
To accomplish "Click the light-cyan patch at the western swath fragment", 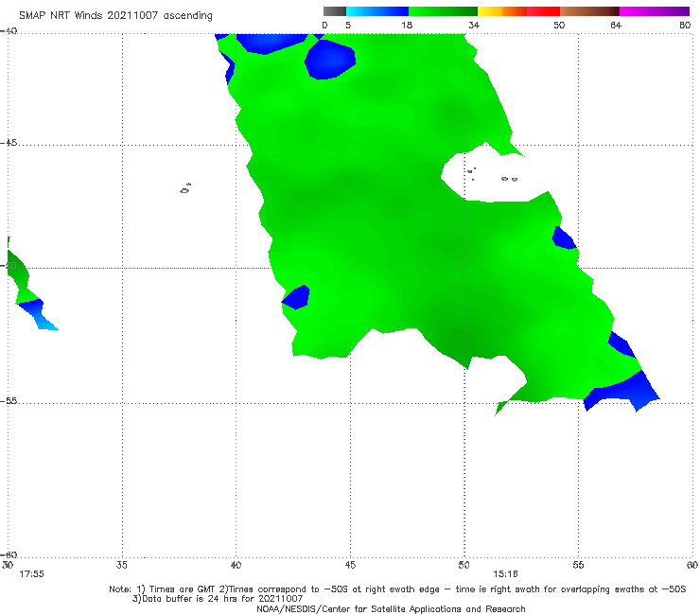I will coord(47,323).
